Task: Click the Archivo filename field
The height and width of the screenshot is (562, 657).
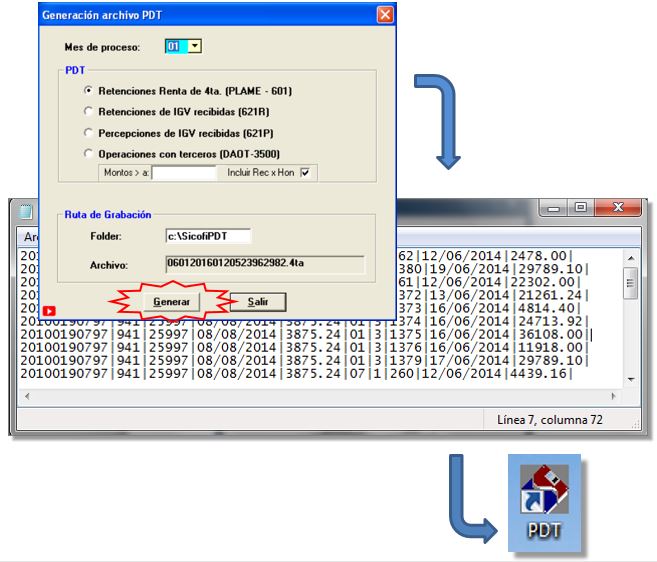Action: point(265,264)
